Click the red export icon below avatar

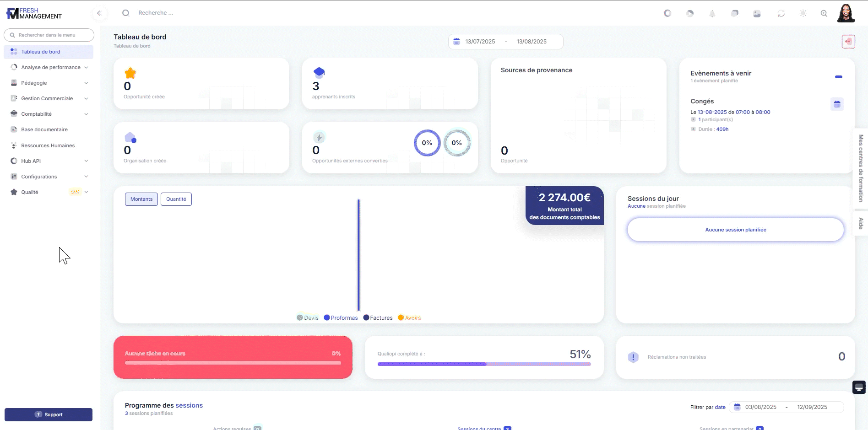(x=848, y=42)
